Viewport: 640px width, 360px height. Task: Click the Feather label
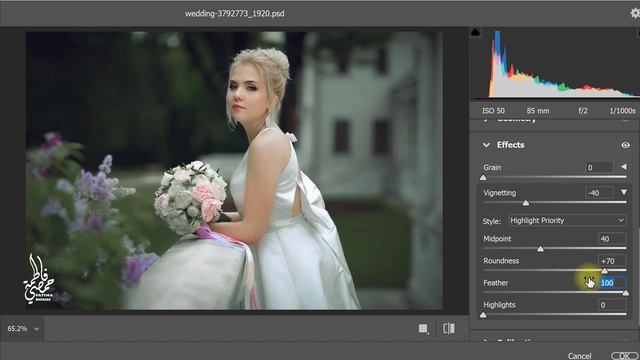[496, 283]
